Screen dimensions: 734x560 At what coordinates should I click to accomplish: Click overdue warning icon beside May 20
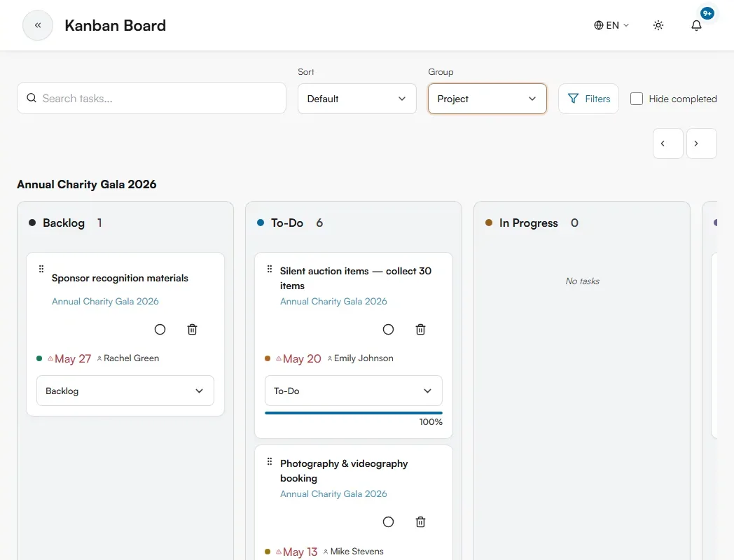coord(279,359)
